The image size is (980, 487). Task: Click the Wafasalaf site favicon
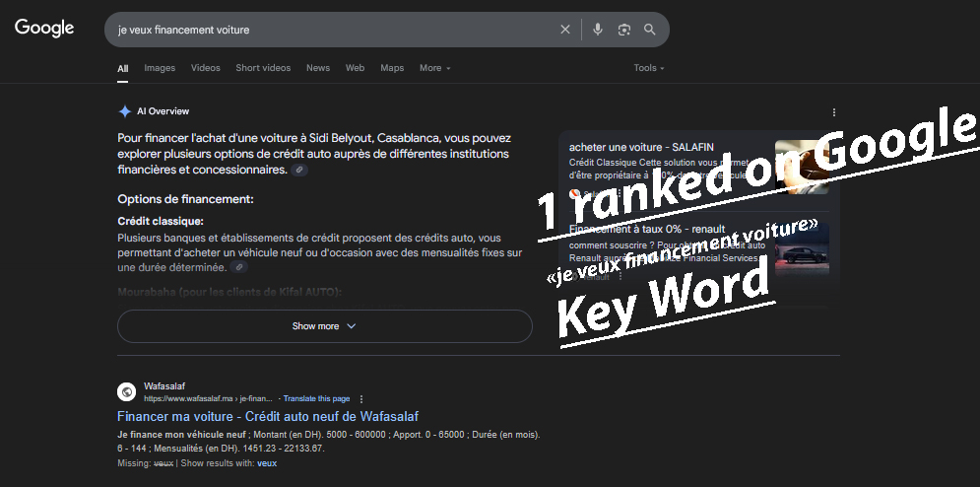tap(126, 391)
